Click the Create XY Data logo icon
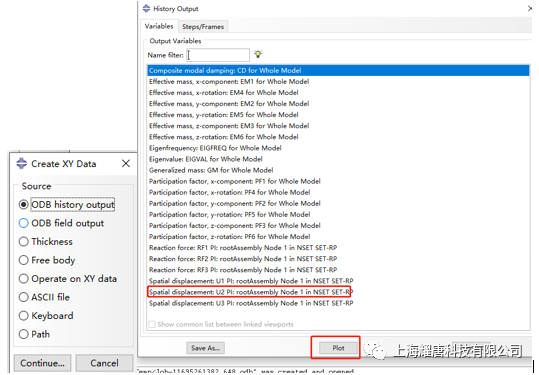This screenshot has height=375, width=539. point(22,164)
